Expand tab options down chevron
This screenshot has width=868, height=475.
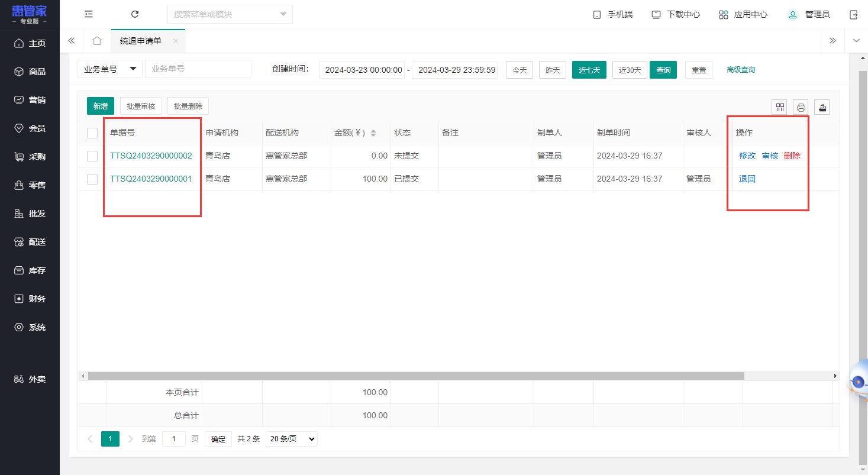tap(856, 41)
